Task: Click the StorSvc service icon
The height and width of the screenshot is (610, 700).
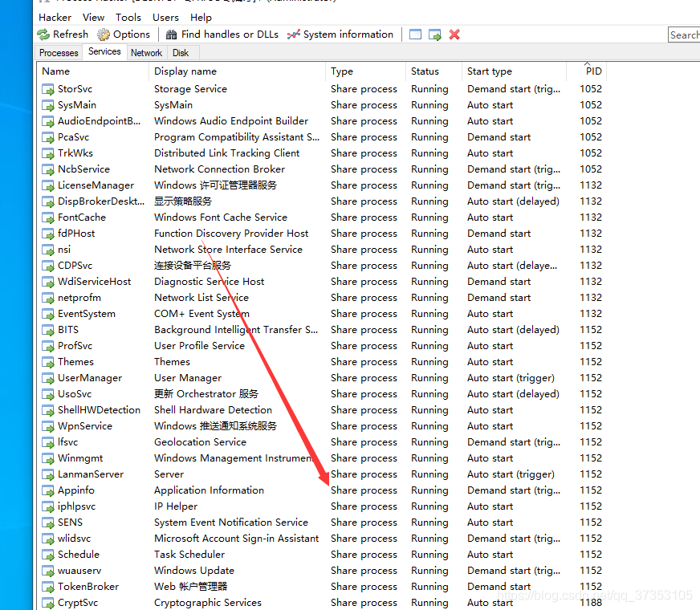Action: [48, 89]
